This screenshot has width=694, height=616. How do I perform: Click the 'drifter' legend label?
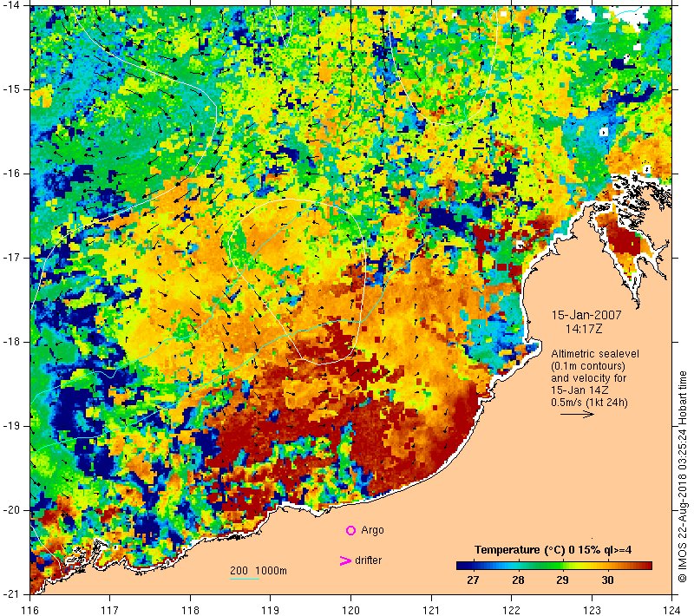click(368, 560)
